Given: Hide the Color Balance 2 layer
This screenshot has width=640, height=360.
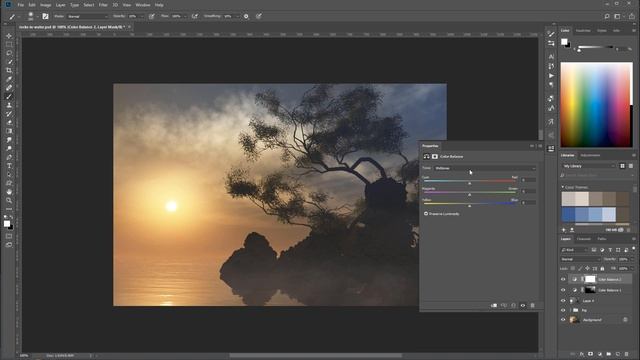Looking at the screenshot, I should pyautogui.click(x=563, y=279).
